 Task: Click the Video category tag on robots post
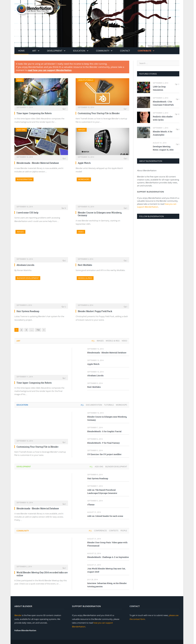(x=20, y=80)
